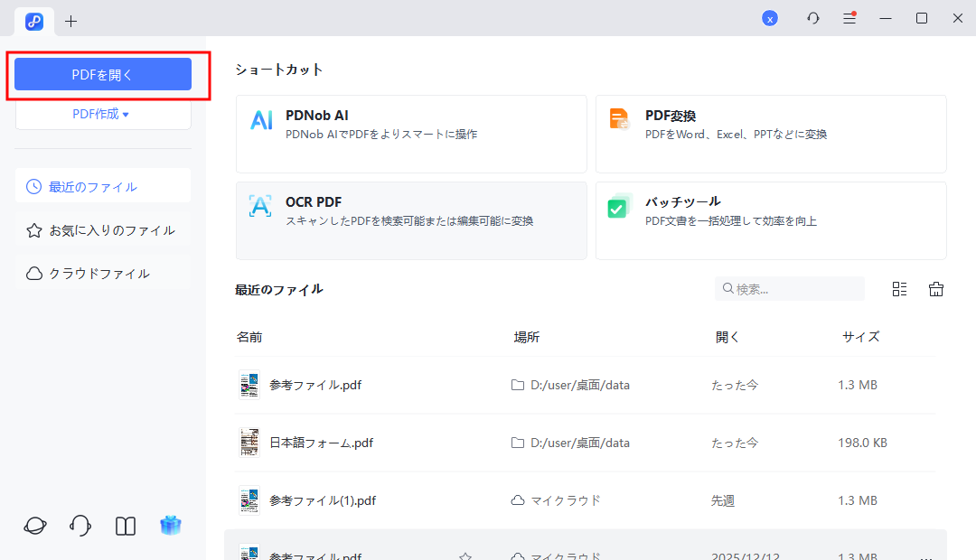
Task: Contact support via the headset icon
Action: click(x=80, y=525)
